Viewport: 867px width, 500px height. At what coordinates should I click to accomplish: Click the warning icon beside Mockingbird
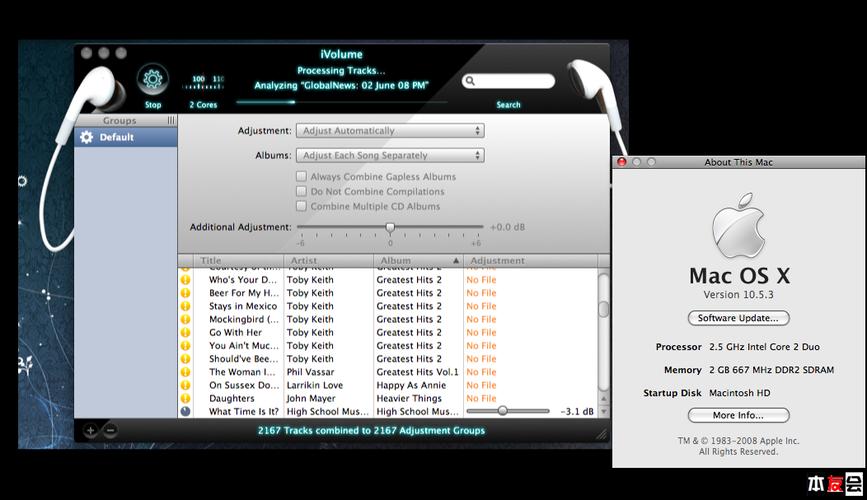[185, 319]
